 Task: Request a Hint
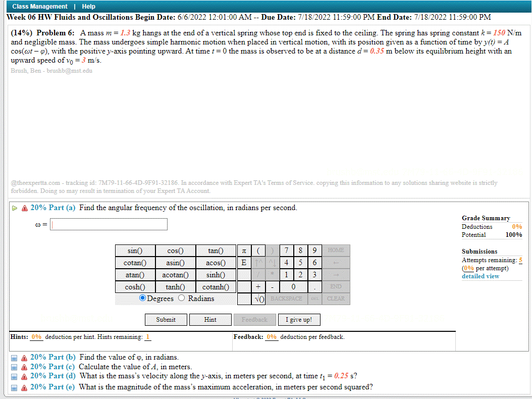[x=210, y=320]
